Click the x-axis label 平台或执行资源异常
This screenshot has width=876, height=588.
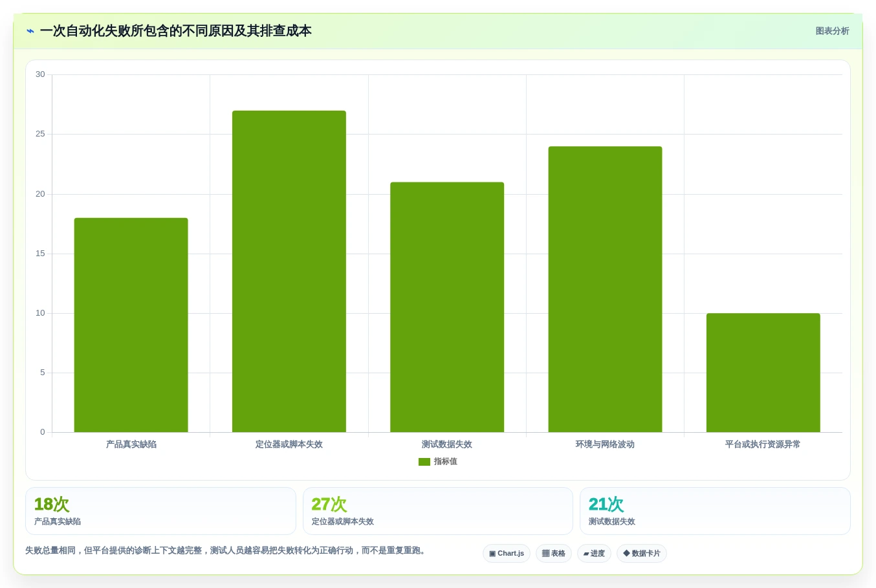(x=763, y=444)
